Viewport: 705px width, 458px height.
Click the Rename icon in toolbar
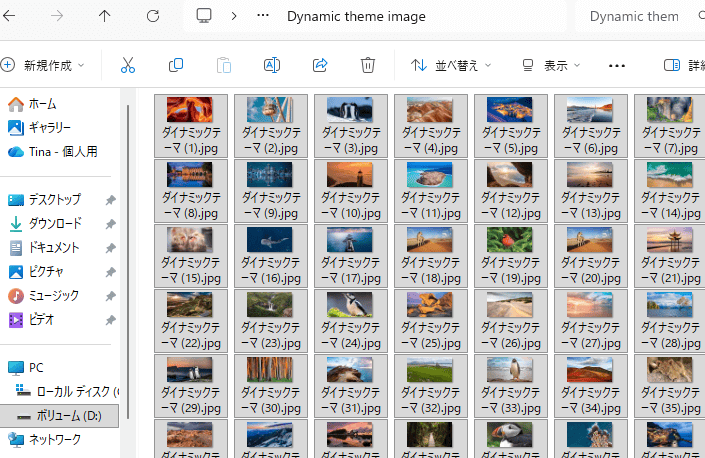(271, 65)
